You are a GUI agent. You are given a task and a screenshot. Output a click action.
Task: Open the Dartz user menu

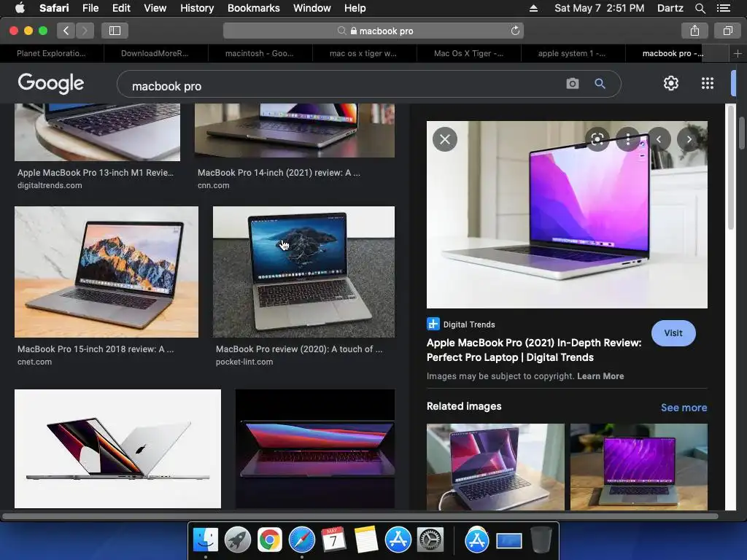670,8
